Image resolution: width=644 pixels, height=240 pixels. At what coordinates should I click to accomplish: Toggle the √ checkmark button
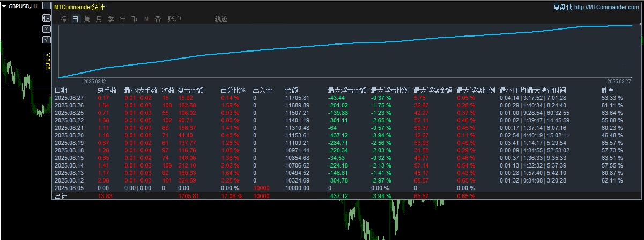pyautogui.click(x=46, y=39)
